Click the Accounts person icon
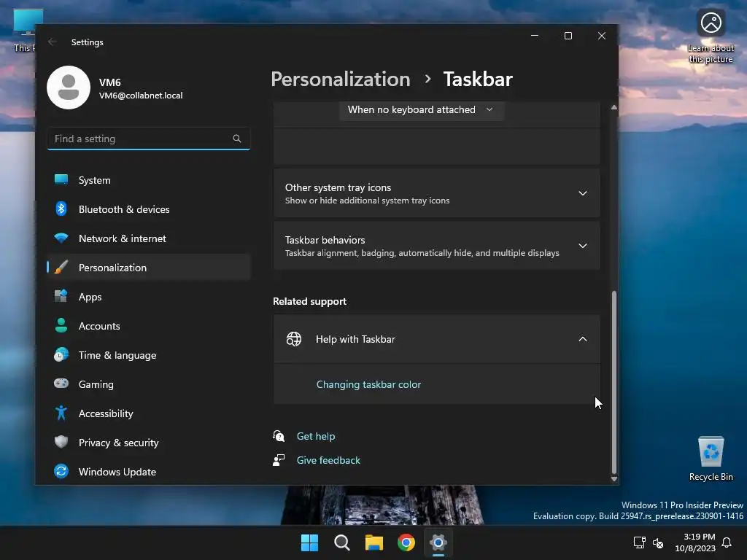This screenshot has width=747, height=560. pyautogui.click(x=61, y=325)
